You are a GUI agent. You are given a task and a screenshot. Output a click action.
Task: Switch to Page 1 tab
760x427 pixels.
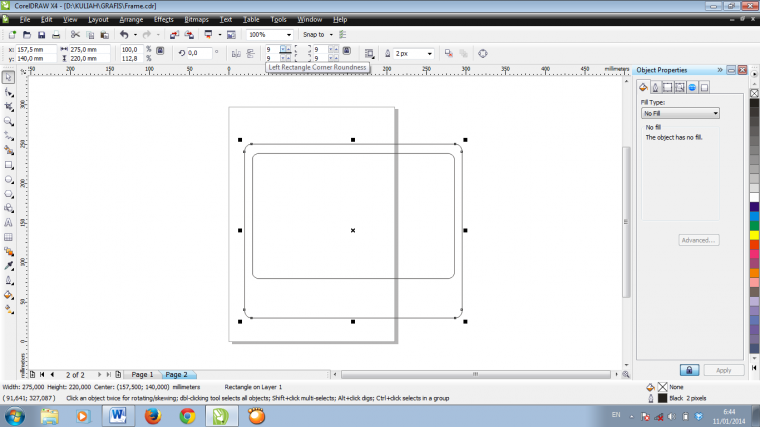pos(142,375)
